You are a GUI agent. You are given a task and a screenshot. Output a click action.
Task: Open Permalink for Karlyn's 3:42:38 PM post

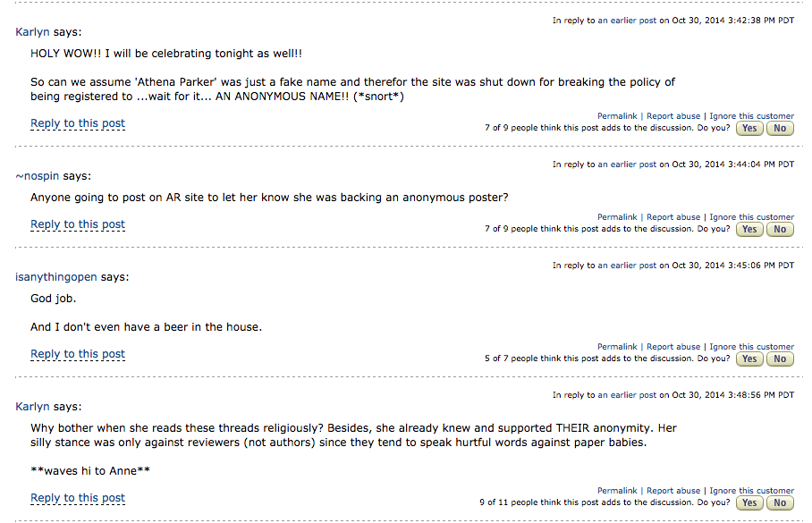pyautogui.click(x=617, y=116)
